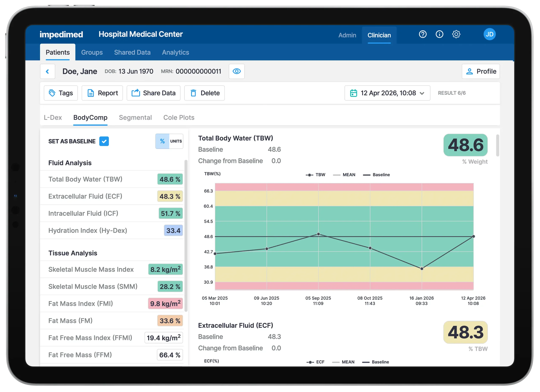This screenshot has width=540, height=392.
Task: Select the Extracellular Fluid (ECF) row
Action: point(112,196)
